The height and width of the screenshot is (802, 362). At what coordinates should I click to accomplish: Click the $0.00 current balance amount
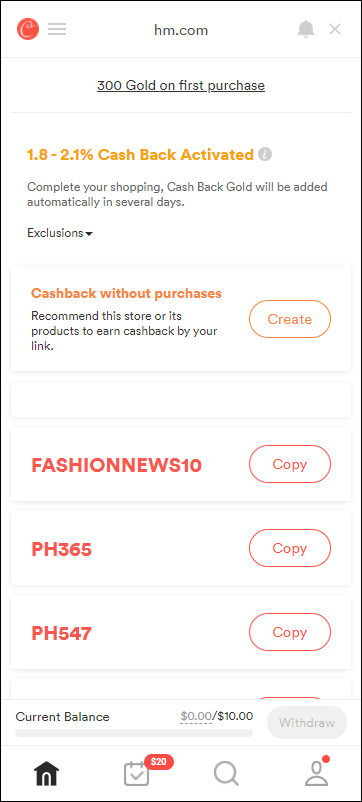pyautogui.click(x=196, y=717)
